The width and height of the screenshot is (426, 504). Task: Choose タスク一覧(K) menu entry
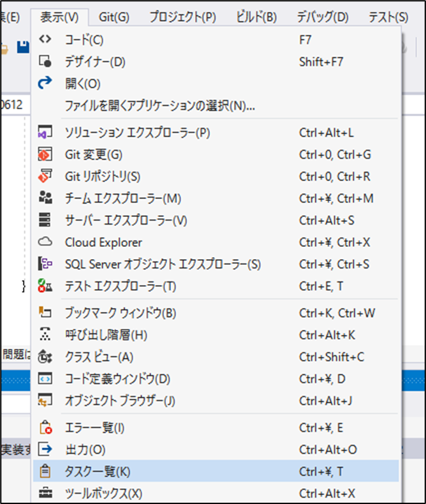pos(97,471)
